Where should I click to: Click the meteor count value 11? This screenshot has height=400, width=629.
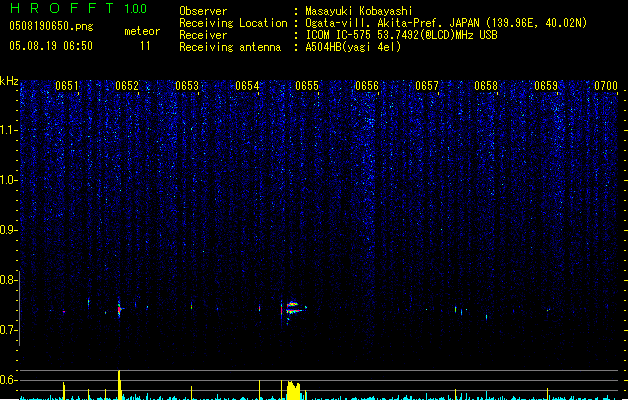145,46
